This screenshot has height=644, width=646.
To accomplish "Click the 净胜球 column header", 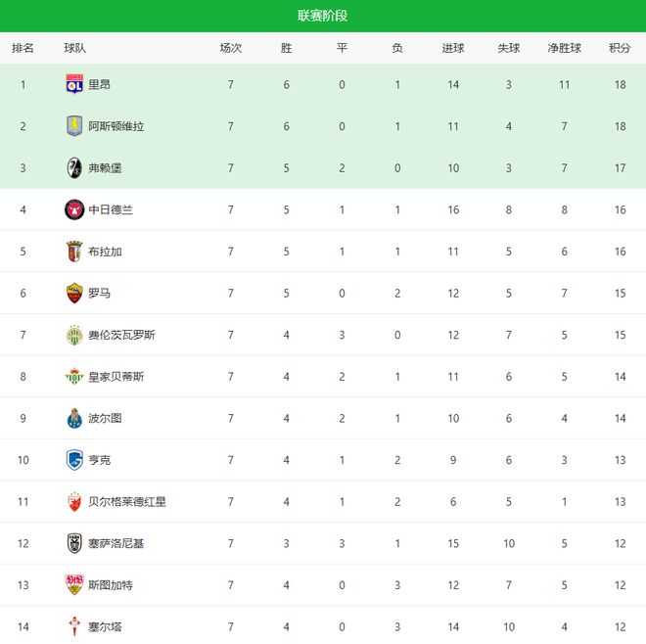I will click(564, 48).
